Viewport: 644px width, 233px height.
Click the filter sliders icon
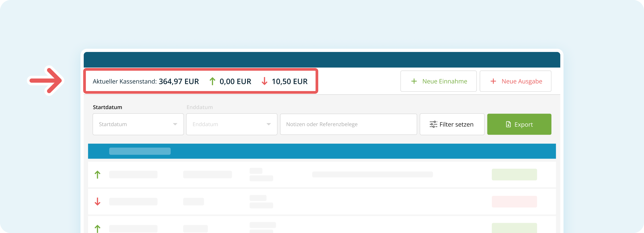click(x=433, y=124)
